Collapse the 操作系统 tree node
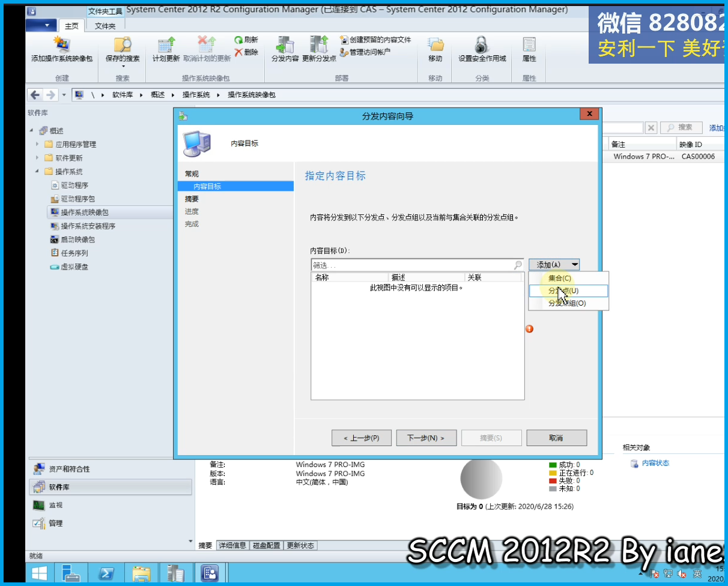Image resolution: width=728 pixels, height=586 pixels. [37, 172]
